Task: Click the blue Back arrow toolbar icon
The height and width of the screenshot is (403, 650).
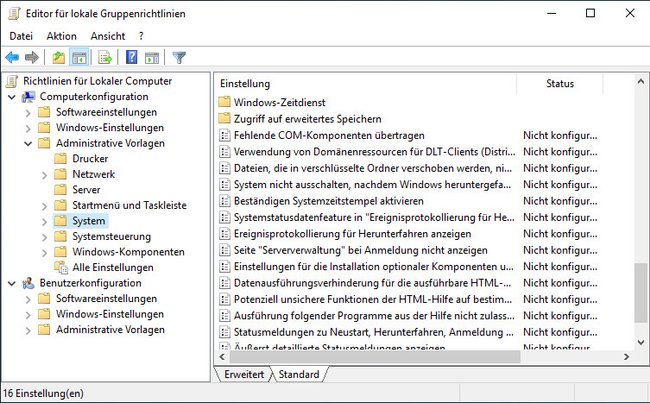Action: (12, 57)
